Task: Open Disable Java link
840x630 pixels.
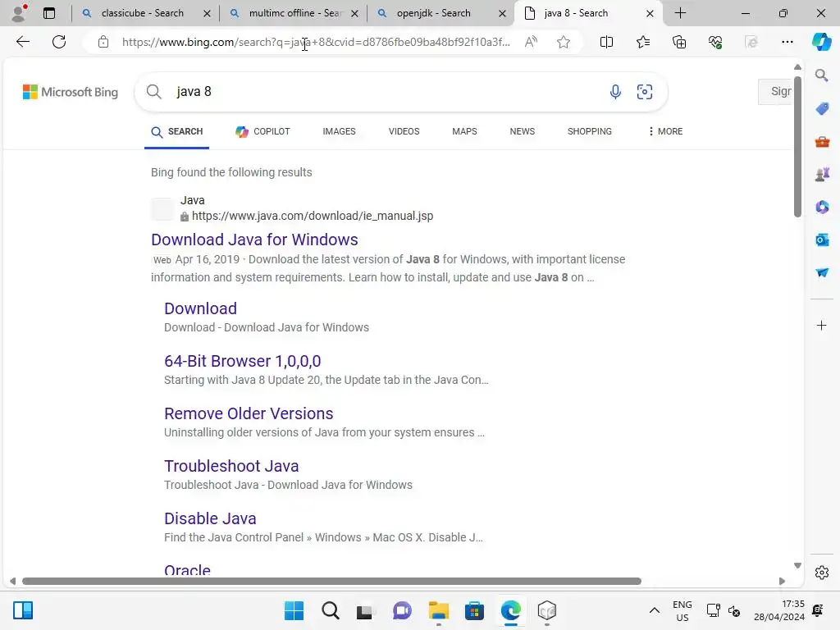Action: [210, 518]
